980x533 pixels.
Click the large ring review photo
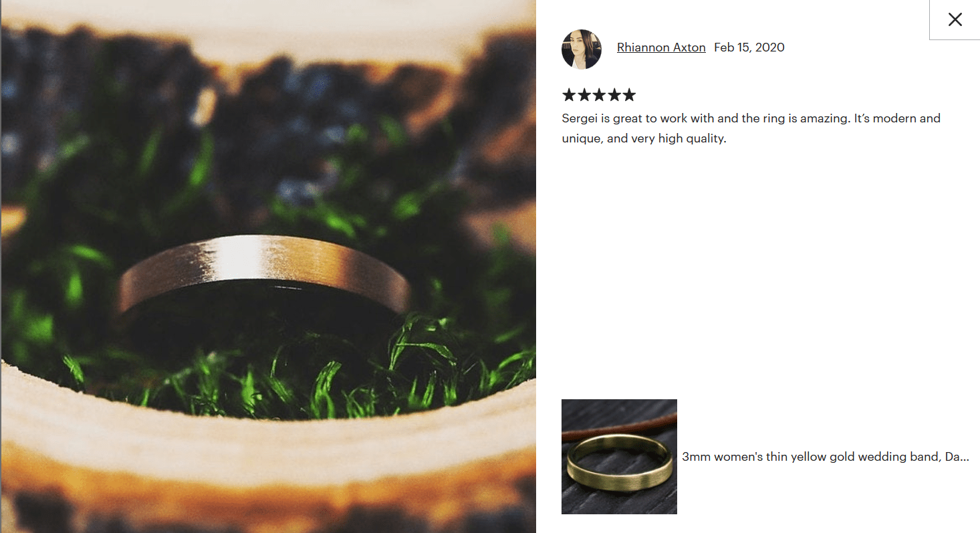tap(268, 266)
